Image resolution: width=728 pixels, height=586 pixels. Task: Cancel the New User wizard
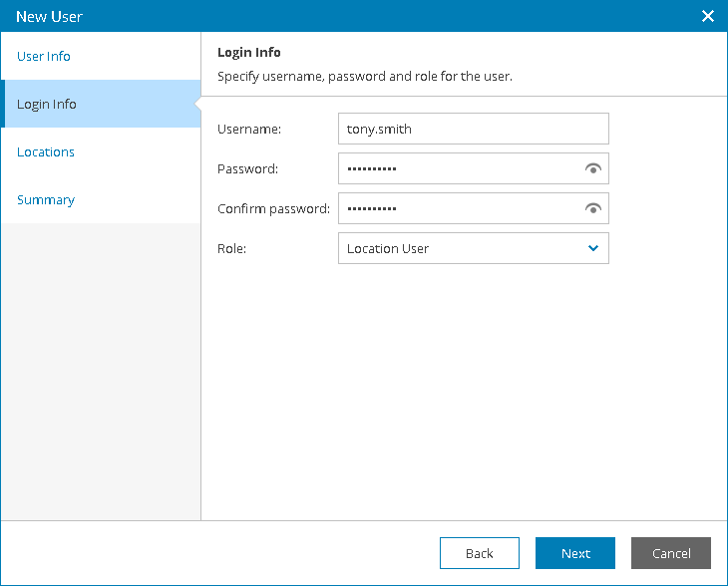tap(671, 553)
